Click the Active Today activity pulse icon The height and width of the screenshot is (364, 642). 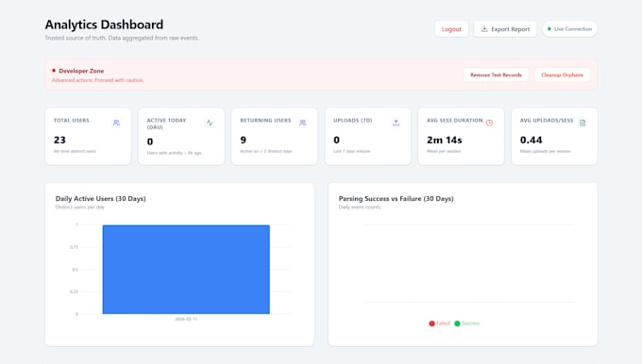click(210, 123)
